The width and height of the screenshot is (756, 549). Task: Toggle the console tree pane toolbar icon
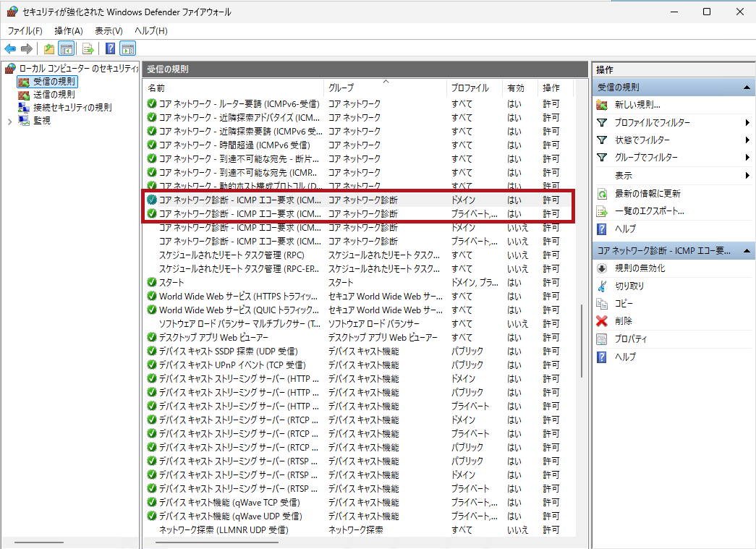(66, 48)
